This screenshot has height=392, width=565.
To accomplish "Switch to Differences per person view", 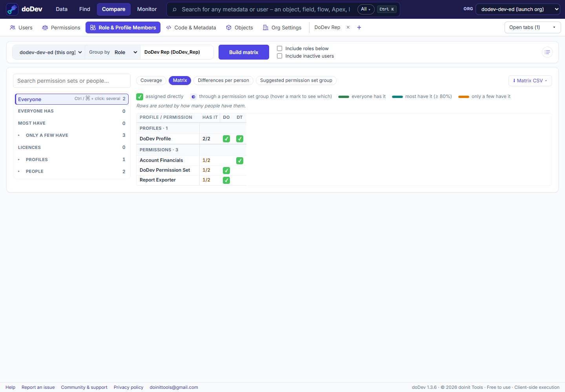I will coord(223,80).
